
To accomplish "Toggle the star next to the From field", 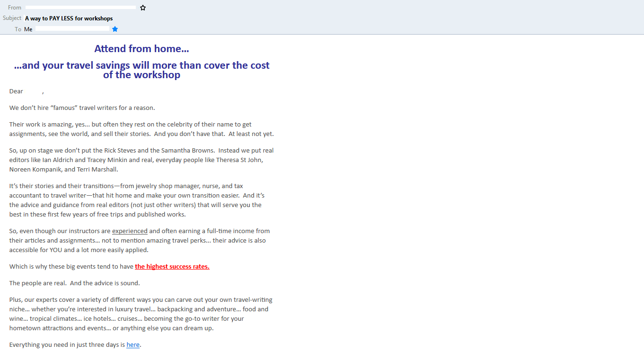I will click(x=142, y=7).
